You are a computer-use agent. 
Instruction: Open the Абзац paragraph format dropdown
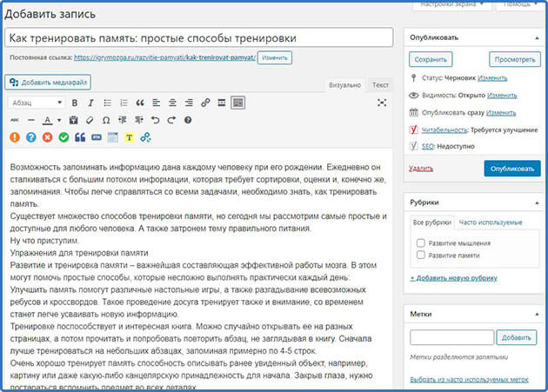[37, 103]
